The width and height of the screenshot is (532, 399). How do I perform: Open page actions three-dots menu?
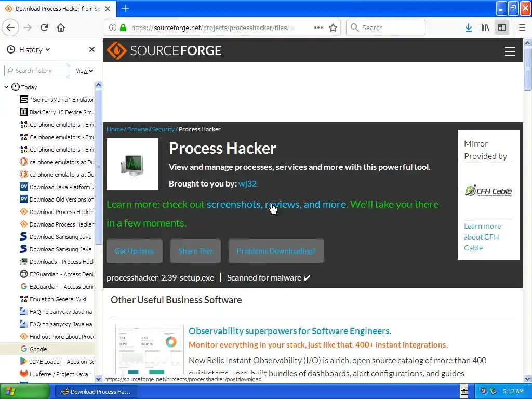click(x=318, y=28)
